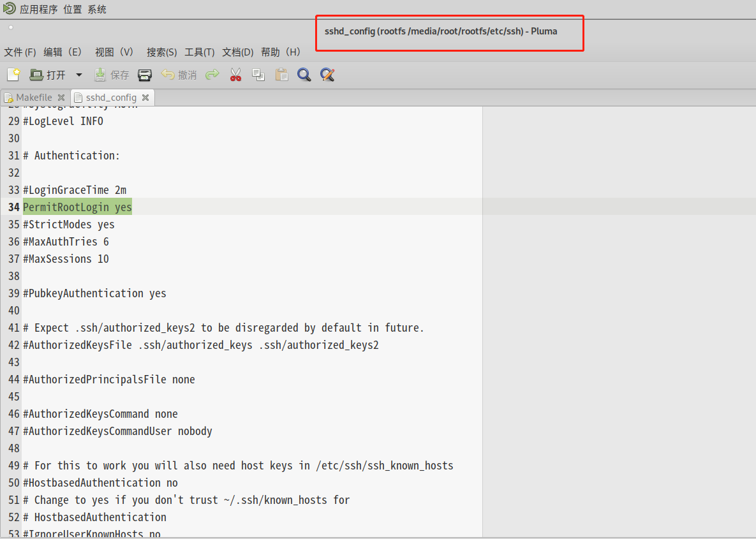Switch to the Makefile tab
This screenshot has width=756, height=539.
(34, 98)
